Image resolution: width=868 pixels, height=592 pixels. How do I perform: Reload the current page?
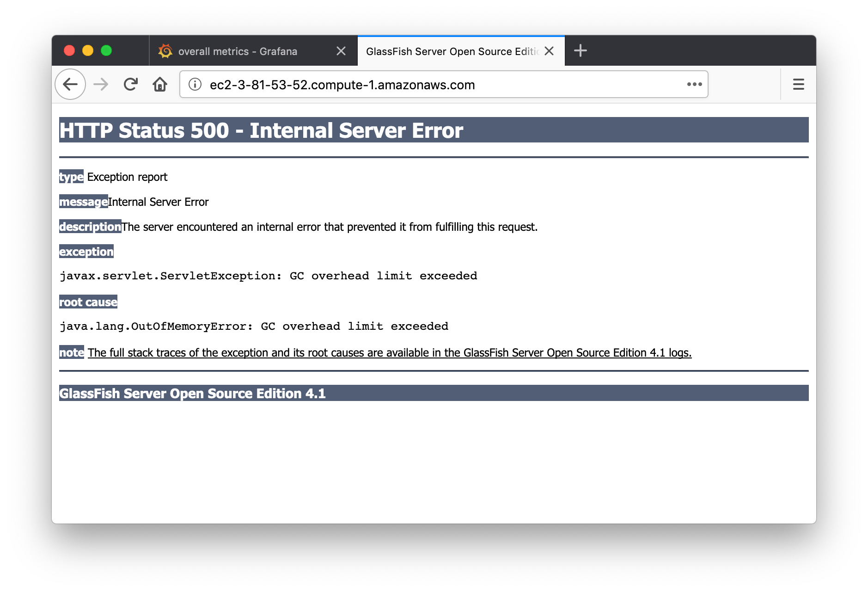coord(131,84)
